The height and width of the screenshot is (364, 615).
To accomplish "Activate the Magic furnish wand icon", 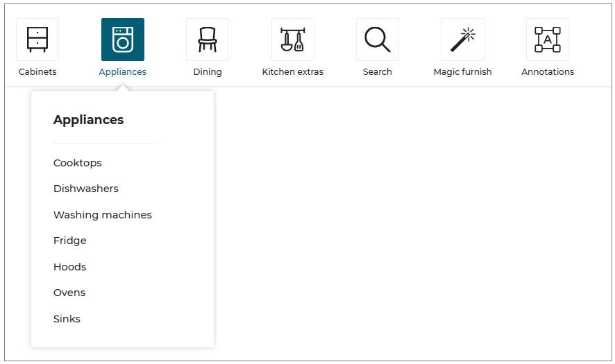I will pyautogui.click(x=462, y=40).
